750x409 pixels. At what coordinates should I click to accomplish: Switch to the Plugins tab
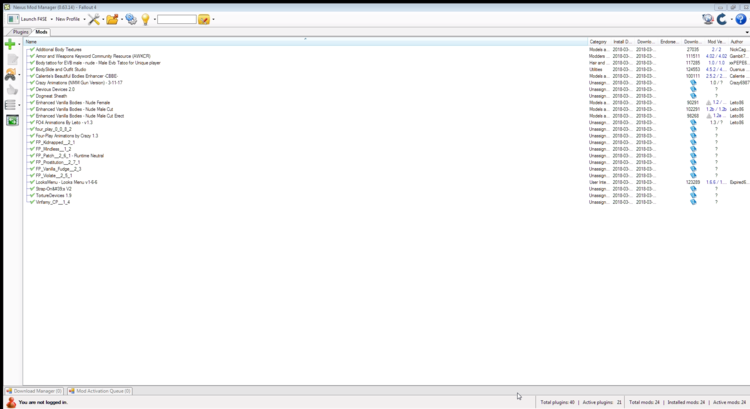[20, 32]
